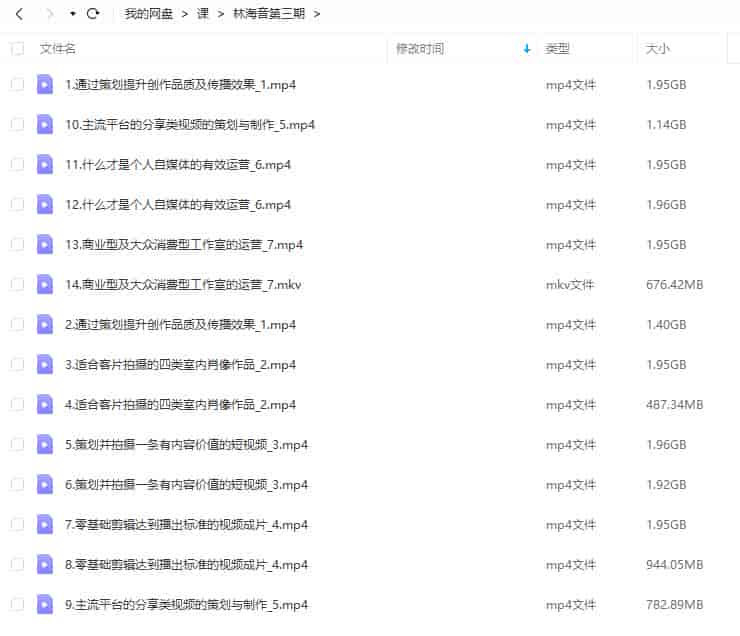The image size is (740, 636).
Task: Click video icon of file 6.策划并拍摄
Action: pos(45,485)
